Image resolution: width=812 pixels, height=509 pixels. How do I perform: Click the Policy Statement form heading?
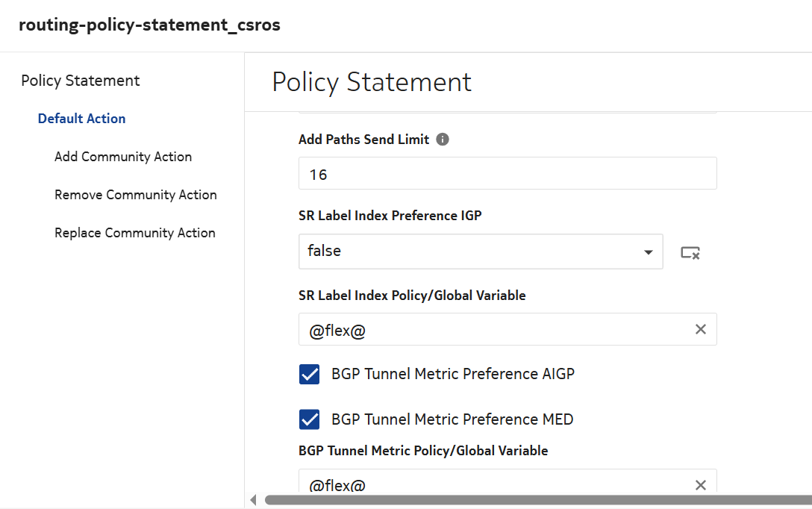coord(372,82)
